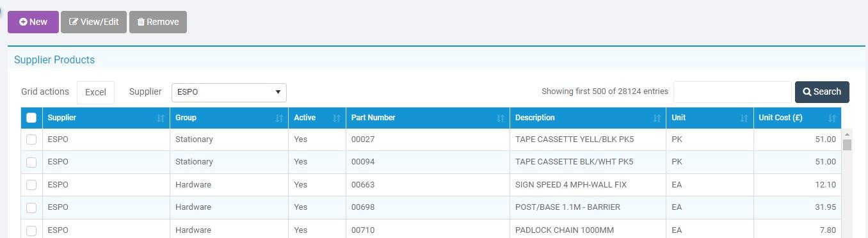Viewport: 868px width, 238px height.
Task: Click the scrollbar up arrow of grid
Action: pyautogui.click(x=847, y=134)
